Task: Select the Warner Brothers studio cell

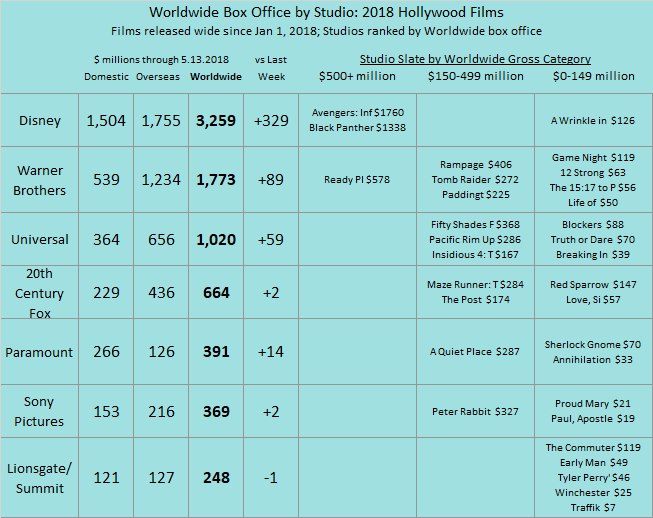Action: (40, 180)
